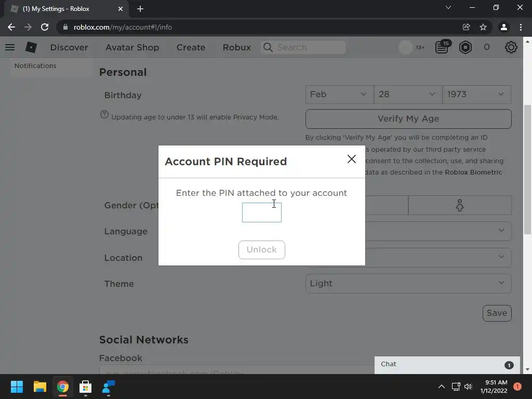The width and height of the screenshot is (532, 399).
Task: Open Microsoft Store from taskbar
Action: [x=86, y=387]
